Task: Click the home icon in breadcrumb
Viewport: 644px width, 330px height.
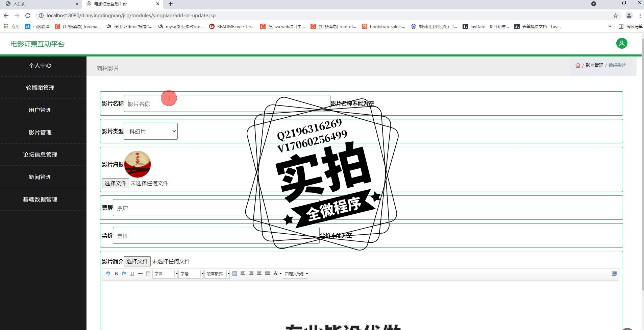Action: [578, 65]
